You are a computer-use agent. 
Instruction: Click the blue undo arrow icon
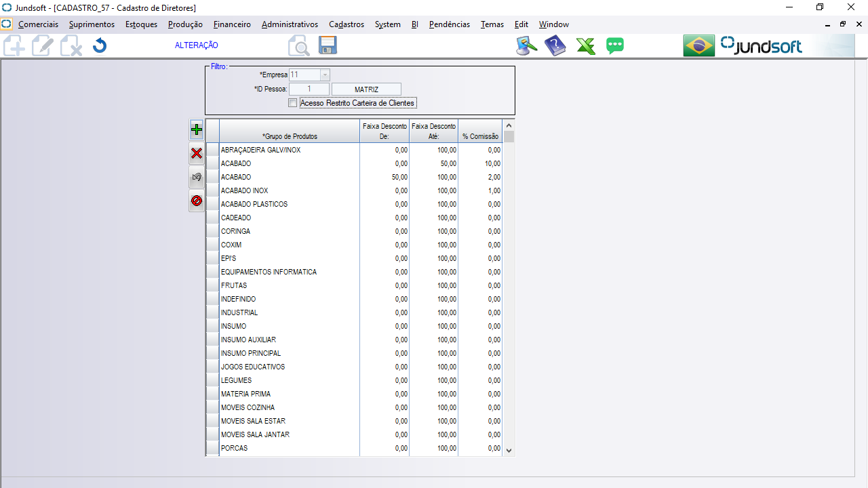[x=100, y=46]
